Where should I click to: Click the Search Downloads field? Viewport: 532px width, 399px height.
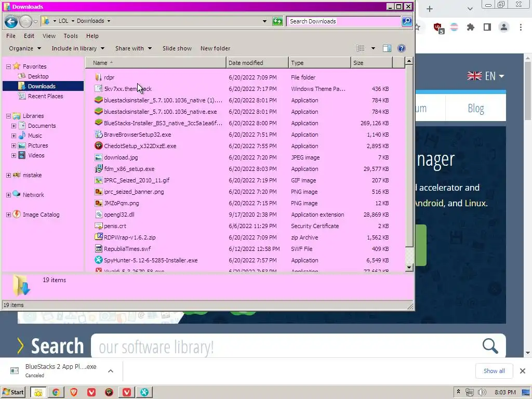pyautogui.click(x=344, y=21)
